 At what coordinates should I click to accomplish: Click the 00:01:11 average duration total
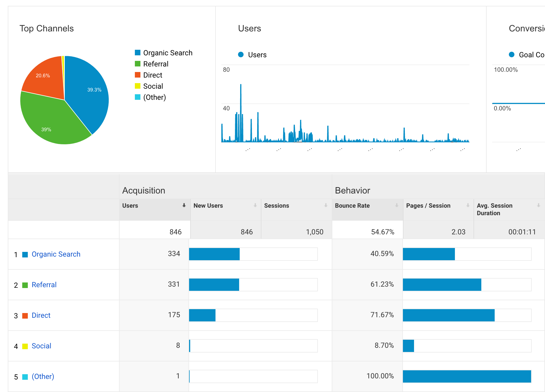point(522,232)
